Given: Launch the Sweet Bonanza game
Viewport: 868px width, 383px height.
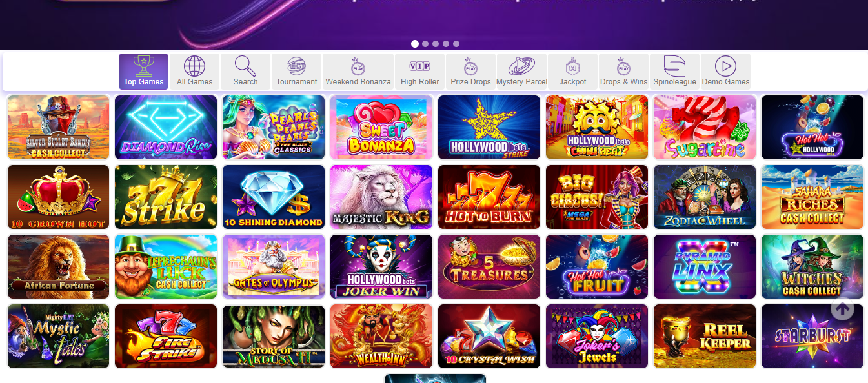Looking at the screenshot, I should point(381,128).
